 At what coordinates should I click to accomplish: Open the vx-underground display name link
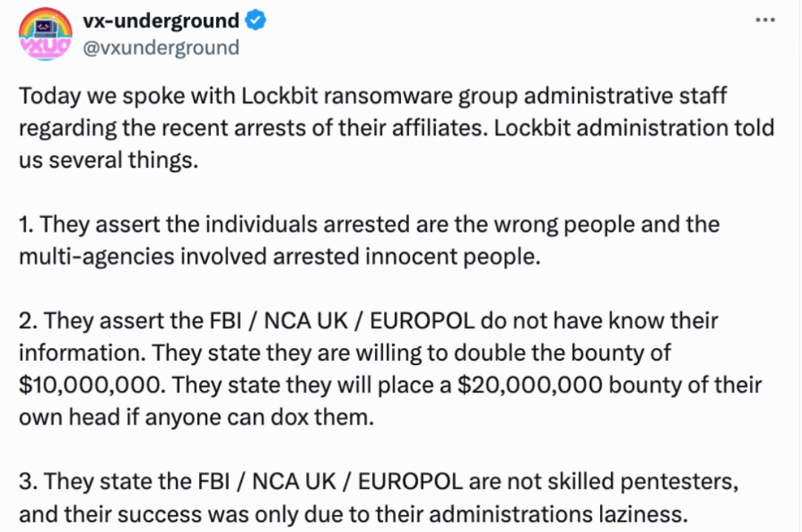coord(161,21)
